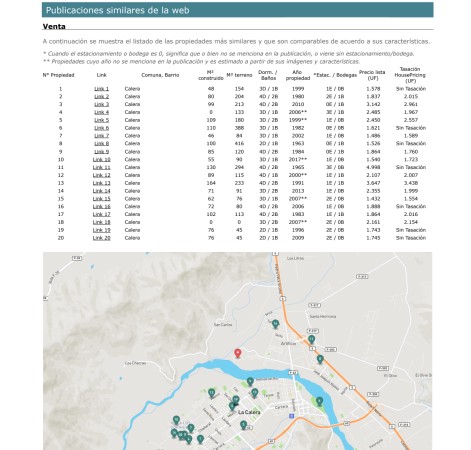
Task: Select green marker in the riverside park east of downtown
Action: 319,401
